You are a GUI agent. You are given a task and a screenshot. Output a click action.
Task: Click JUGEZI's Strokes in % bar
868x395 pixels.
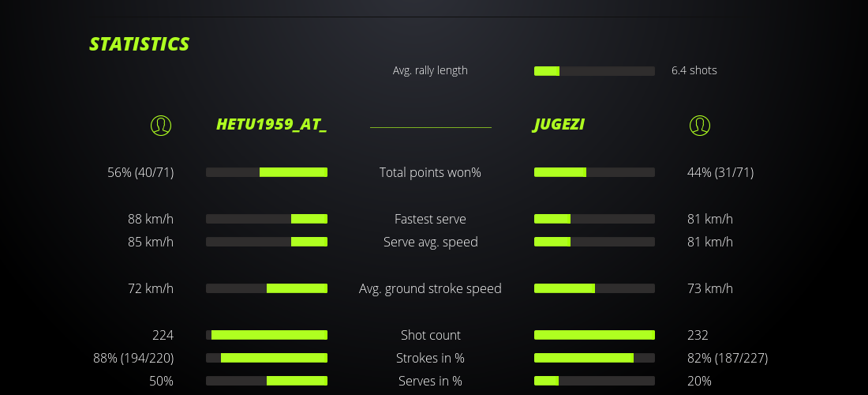click(594, 358)
